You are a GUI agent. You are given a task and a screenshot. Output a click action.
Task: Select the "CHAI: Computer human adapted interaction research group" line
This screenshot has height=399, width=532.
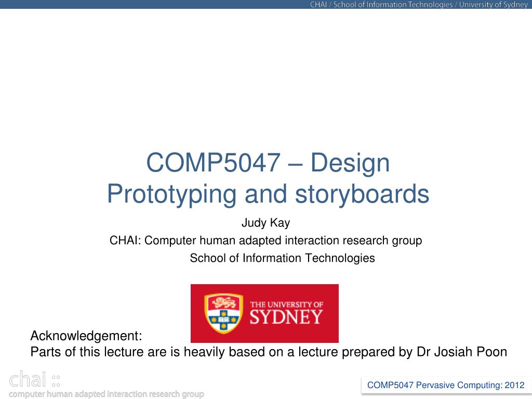(265, 241)
